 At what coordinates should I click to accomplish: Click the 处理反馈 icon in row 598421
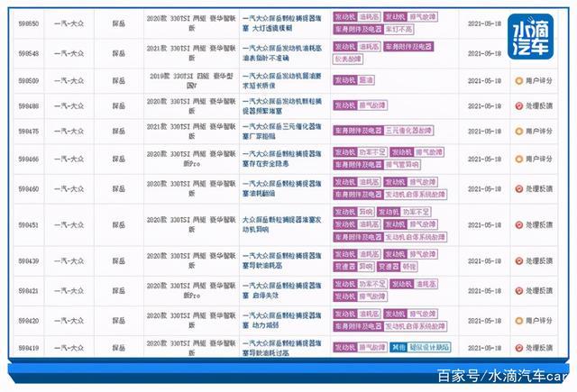(x=519, y=291)
